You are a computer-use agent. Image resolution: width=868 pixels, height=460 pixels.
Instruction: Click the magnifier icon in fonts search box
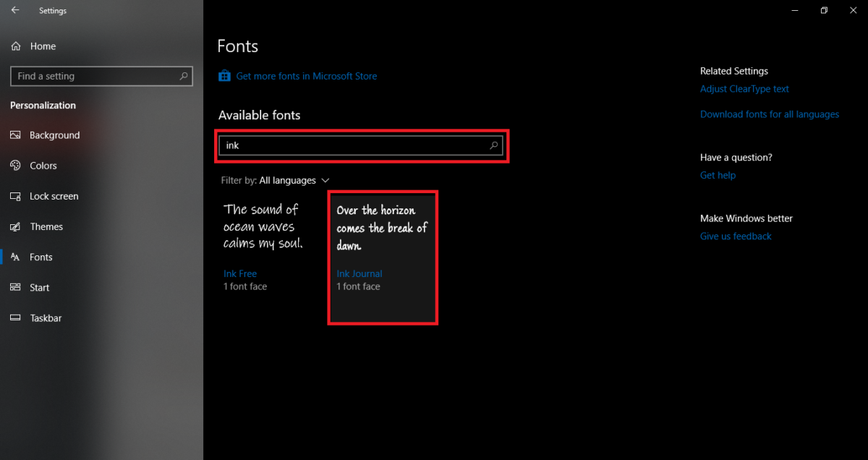click(x=494, y=145)
